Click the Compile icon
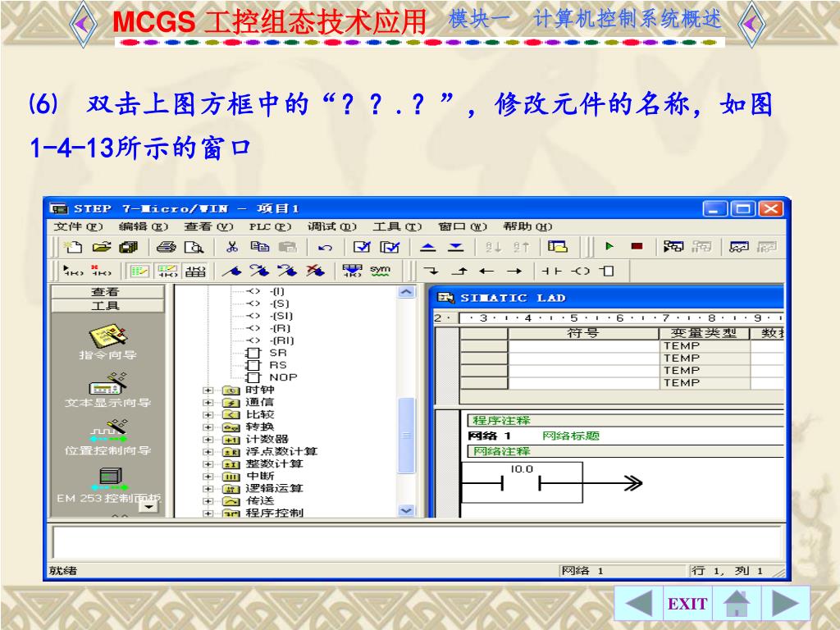This screenshot has height=630, width=840. 362,247
